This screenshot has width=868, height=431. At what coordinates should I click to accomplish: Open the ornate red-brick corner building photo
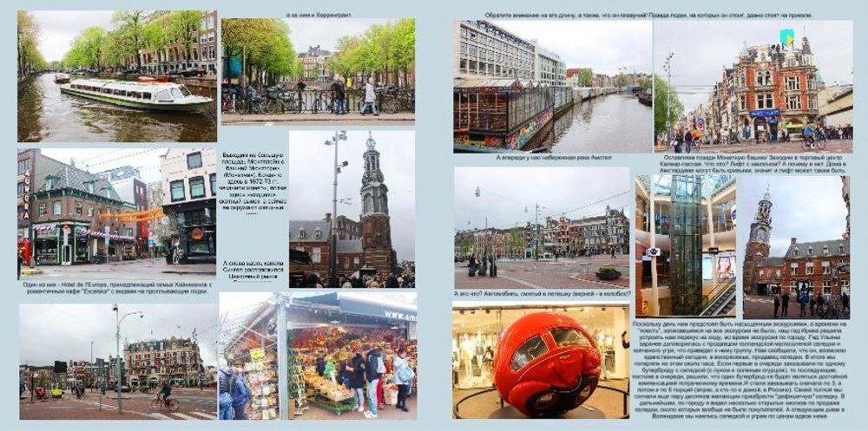click(753, 85)
